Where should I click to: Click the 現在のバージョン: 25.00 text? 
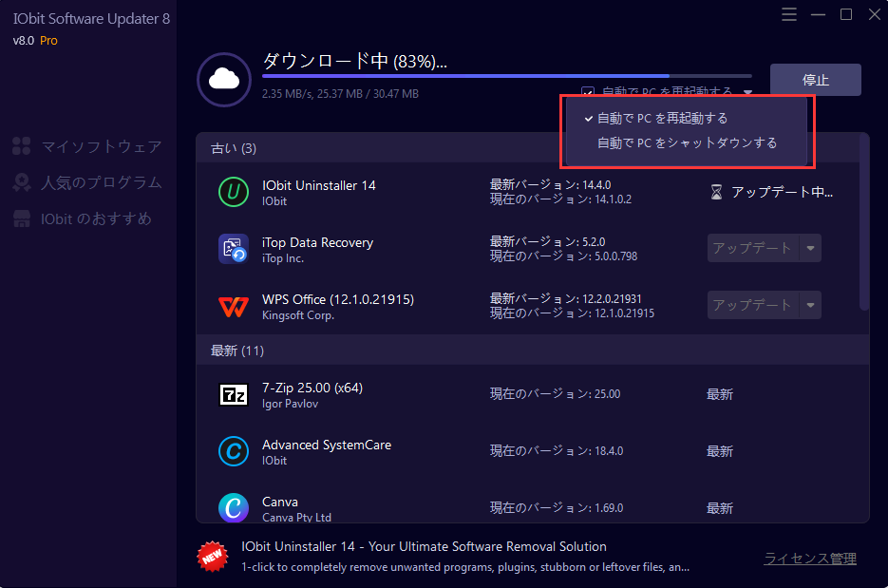tap(555, 394)
